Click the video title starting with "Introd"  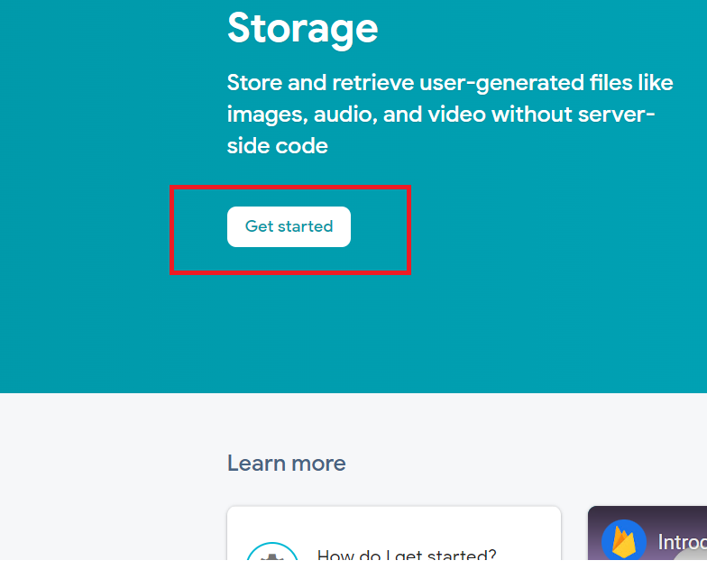(682, 542)
